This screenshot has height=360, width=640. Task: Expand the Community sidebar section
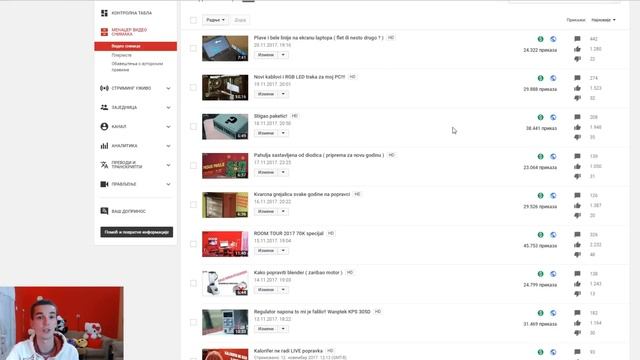(x=168, y=107)
